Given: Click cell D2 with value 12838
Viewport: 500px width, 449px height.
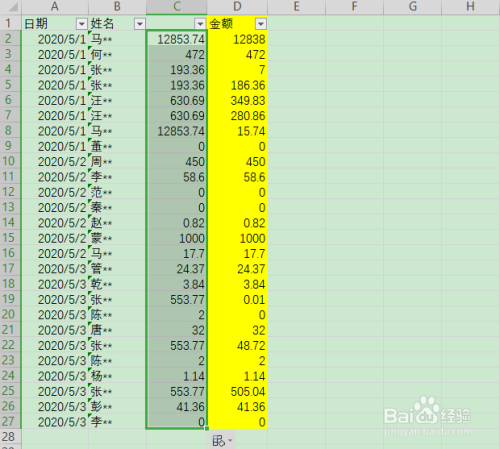Looking at the screenshot, I should point(237,39).
